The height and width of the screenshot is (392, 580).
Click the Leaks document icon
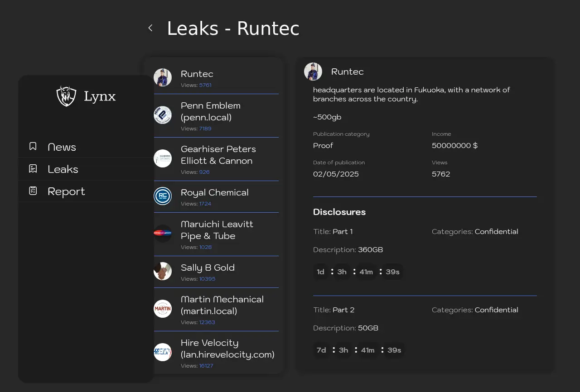pos(33,169)
